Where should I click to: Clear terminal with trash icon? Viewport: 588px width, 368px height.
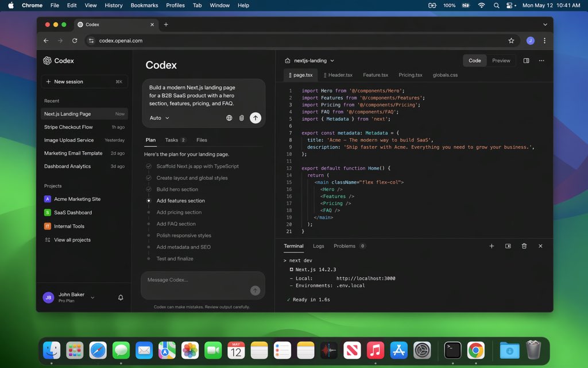coord(524,246)
